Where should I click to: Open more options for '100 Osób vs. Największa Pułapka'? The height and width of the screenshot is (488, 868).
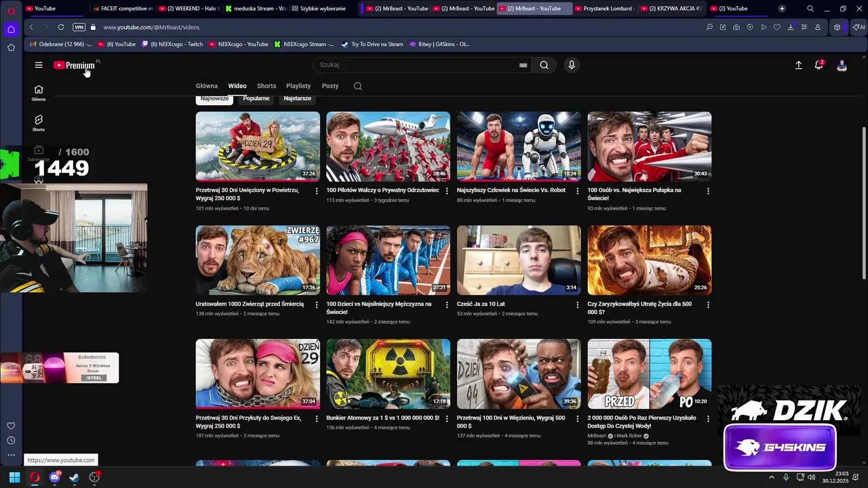point(708,191)
